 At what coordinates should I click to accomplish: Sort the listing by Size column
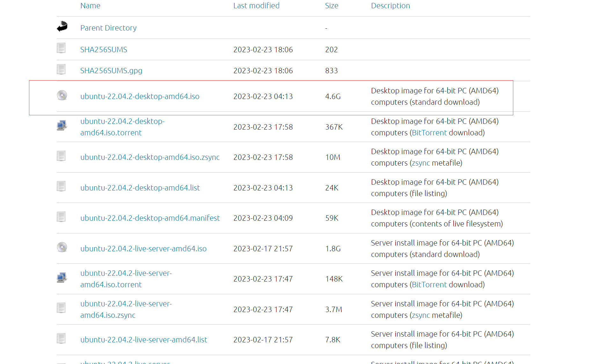coord(332,6)
